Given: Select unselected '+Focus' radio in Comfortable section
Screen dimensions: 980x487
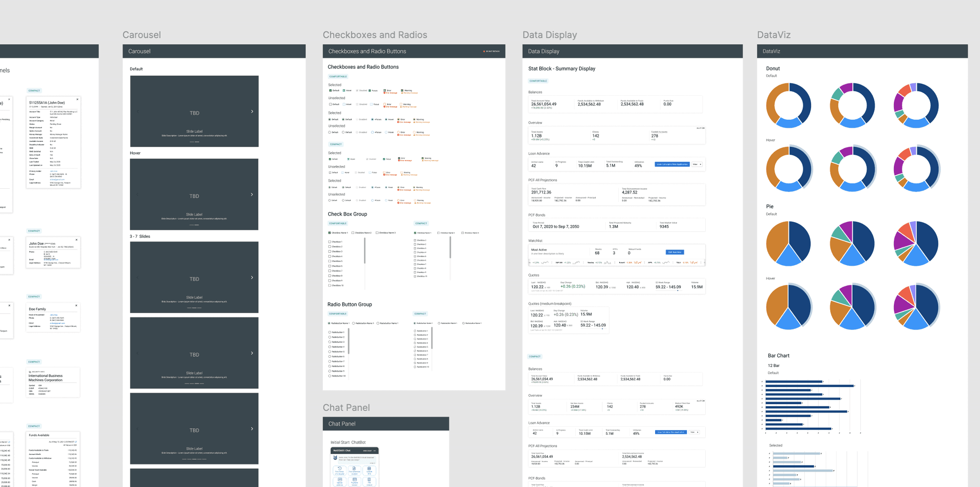Looking at the screenshot, I should tap(372, 132).
